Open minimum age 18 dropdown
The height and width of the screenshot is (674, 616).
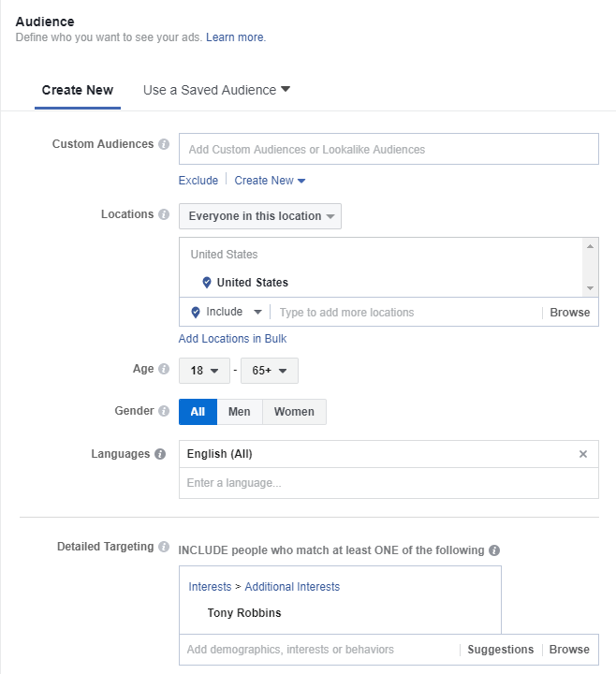[204, 371]
